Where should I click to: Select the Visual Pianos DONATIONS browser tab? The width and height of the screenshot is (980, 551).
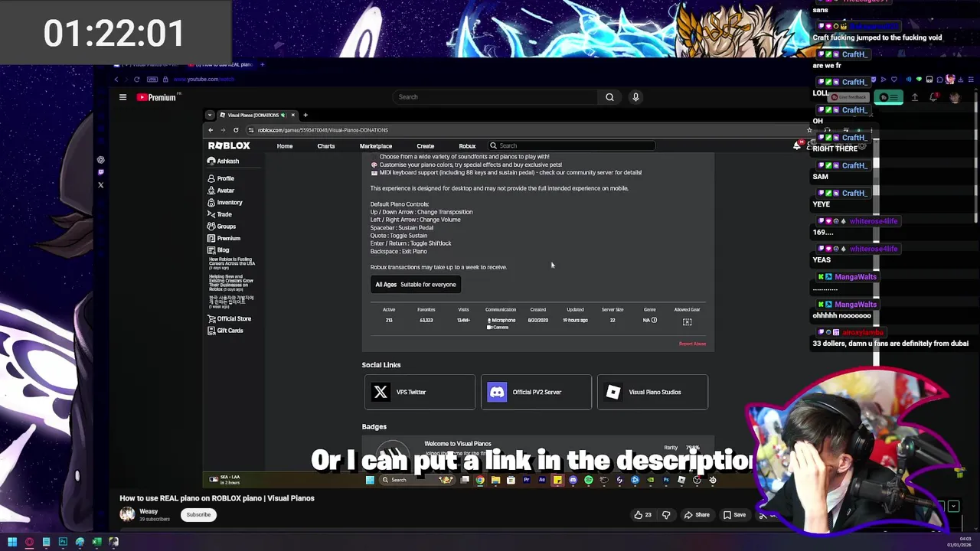[256, 115]
